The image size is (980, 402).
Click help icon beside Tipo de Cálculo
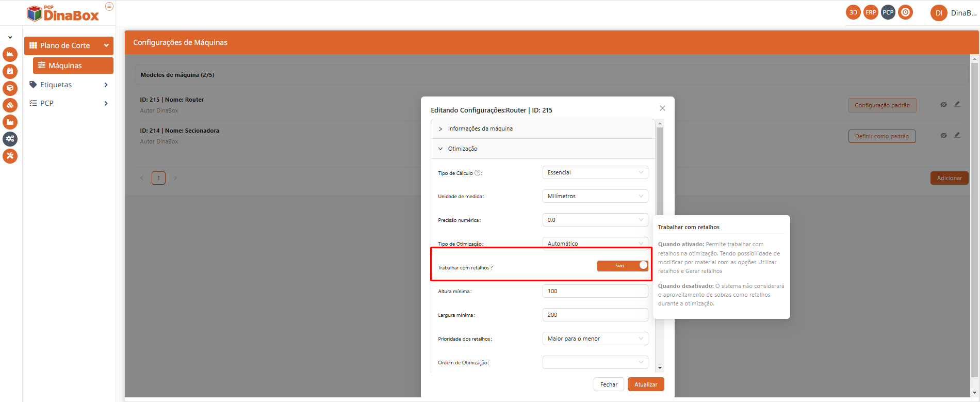pyautogui.click(x=477, y=173)
